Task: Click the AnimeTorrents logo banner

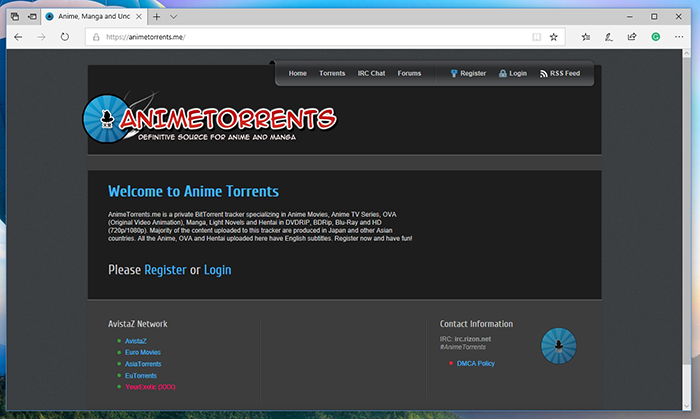Action: 210,119
